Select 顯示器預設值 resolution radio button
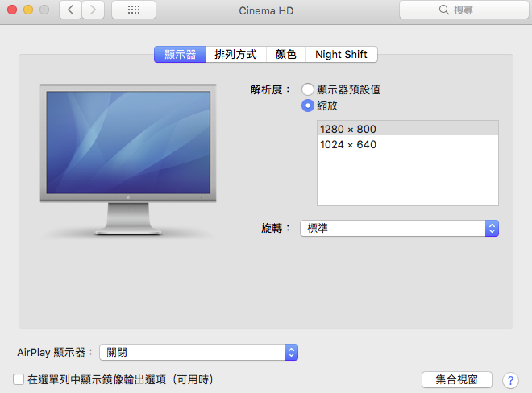 pos(308,89)
